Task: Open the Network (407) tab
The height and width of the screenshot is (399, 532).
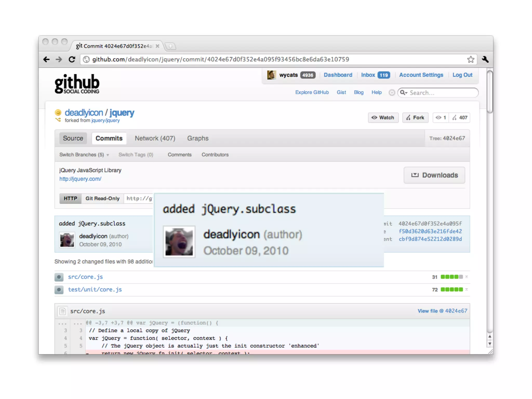Action: [155, 138]
